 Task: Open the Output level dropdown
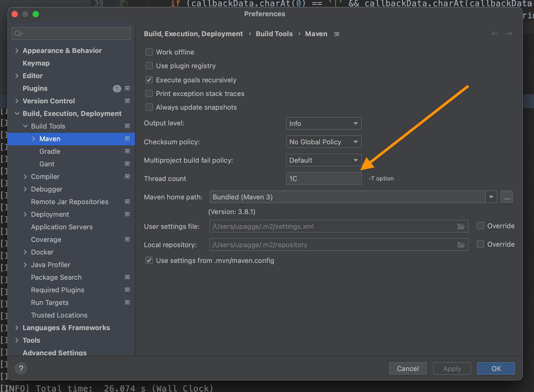click(323, 123)
